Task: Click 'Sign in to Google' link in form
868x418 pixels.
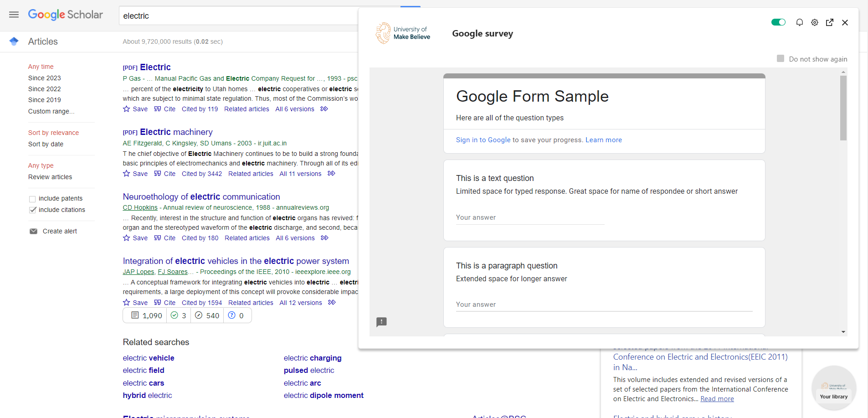Action: [x=483, y=140]
